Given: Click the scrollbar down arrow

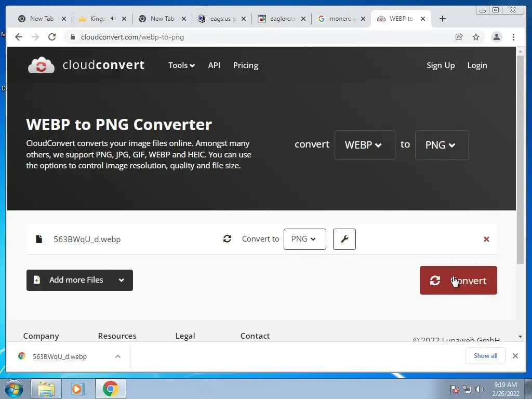Looking at the screenshot, I should click(x=520, y=337).
